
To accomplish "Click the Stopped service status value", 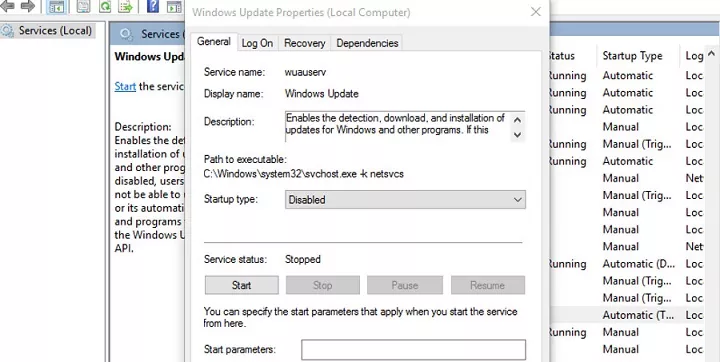I will tap(303, 259).
